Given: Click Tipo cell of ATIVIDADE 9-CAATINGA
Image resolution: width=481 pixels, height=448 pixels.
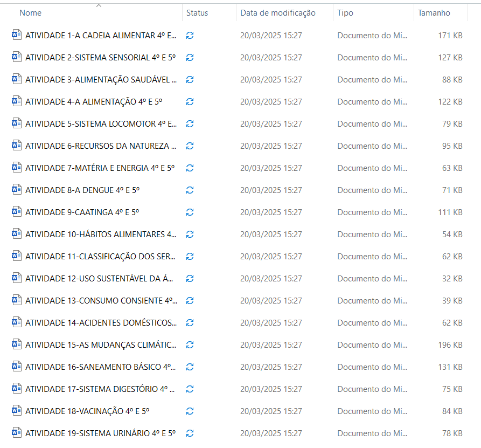Looking at the screenshot, I should pos(372,212).
